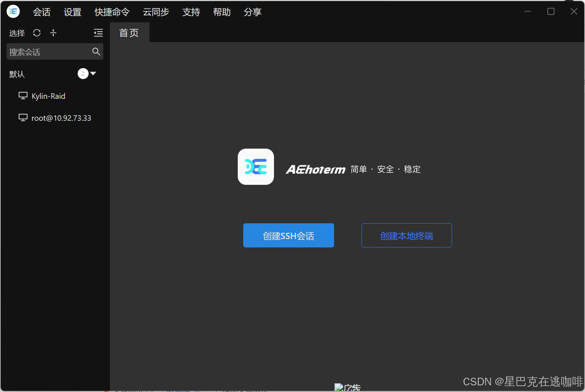Click the 选择 button in sidebar
Viewport: 585px width, 392px height.
(17, 33)
